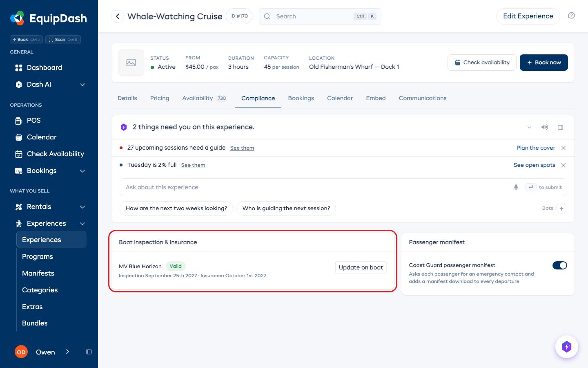The height and width of the screenshot is (368, 588).
Task: Open the Availability tab
Action: 204,98
